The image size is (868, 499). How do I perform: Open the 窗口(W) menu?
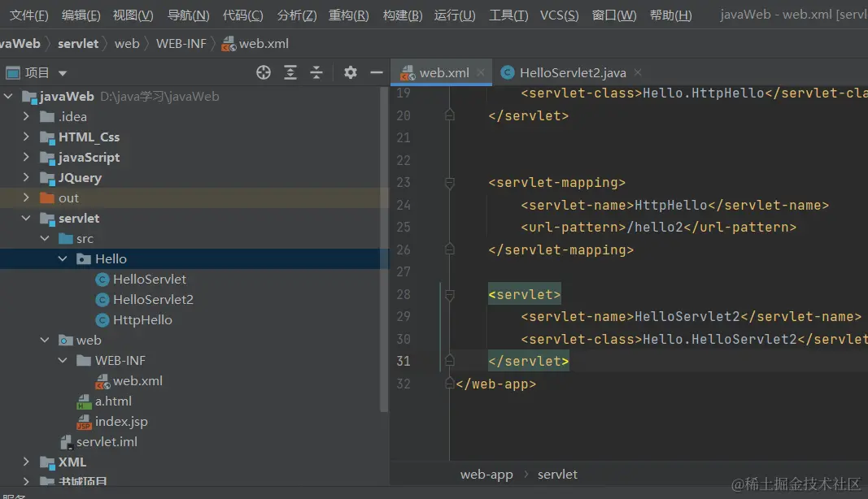[x=614, y=15]
